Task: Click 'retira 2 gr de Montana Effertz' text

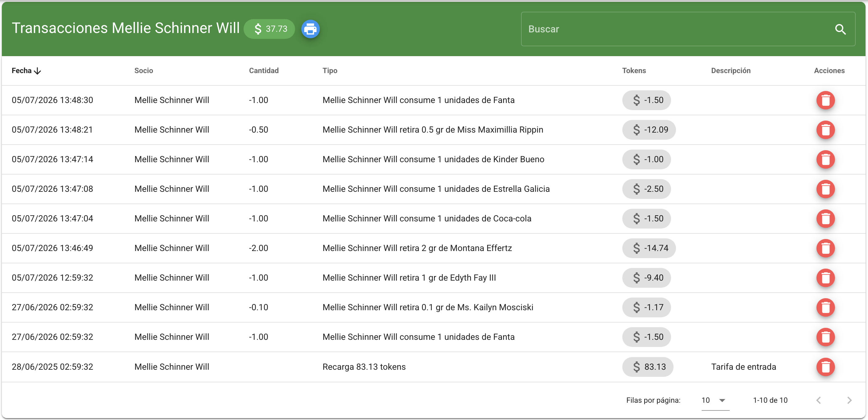Action: [x=456, y=248]
